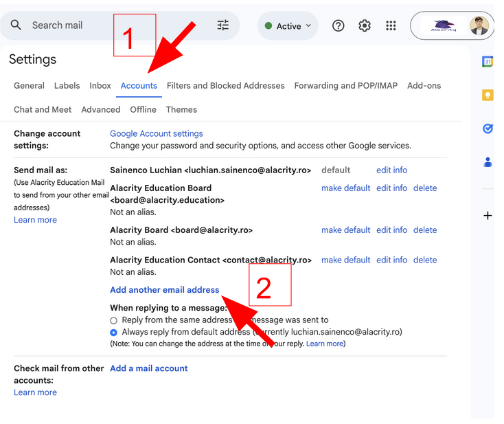Viewport: 504px width, 424px height.
Task: Click the Change account settings label
Action: coord(47,140)
